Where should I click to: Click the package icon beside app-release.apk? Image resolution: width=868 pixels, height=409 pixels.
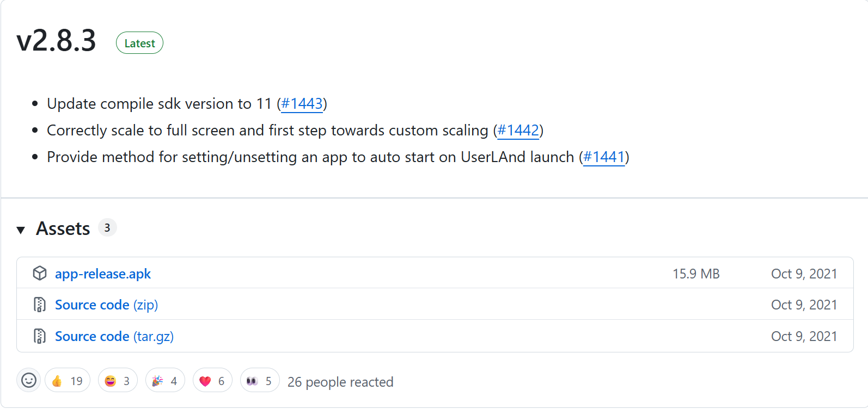click(40, 273)
